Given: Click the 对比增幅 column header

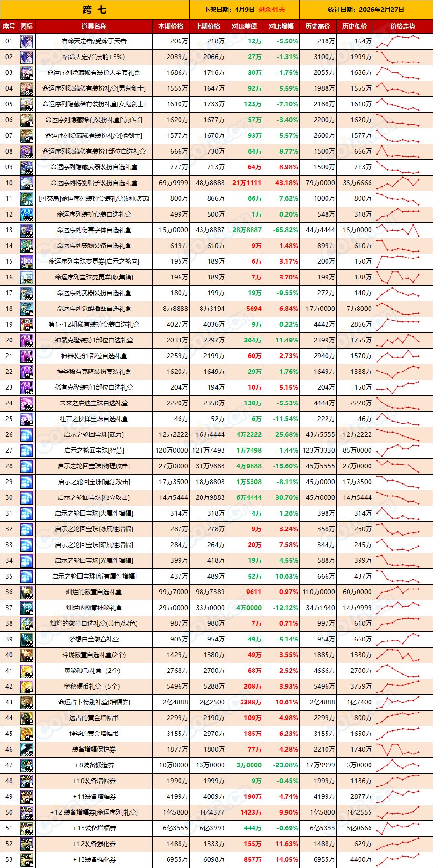Looking at the screenshot, I should coord(281,27).
